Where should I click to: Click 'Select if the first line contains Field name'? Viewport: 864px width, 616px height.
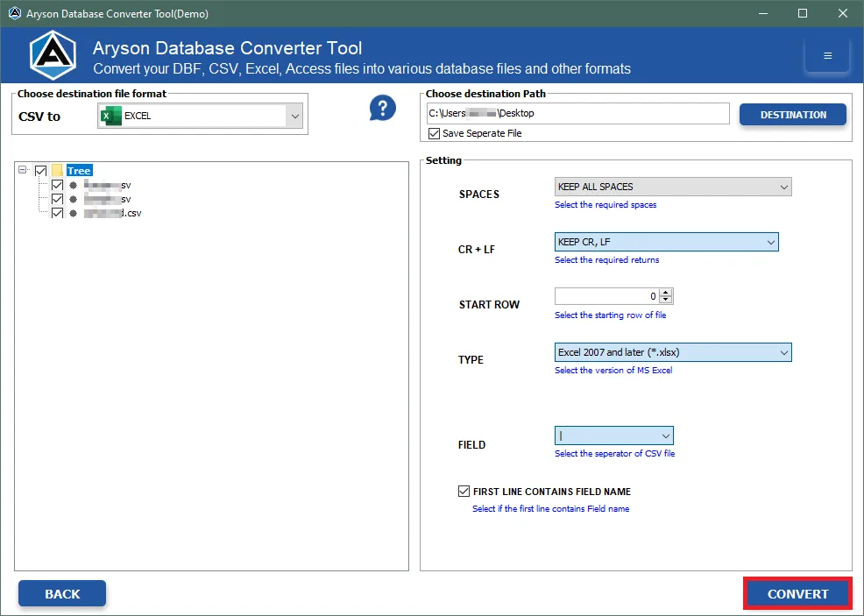550,508
